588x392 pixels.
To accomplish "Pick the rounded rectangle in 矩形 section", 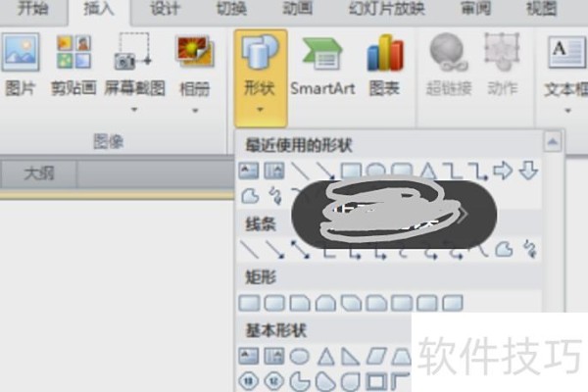I will point(274,303).
